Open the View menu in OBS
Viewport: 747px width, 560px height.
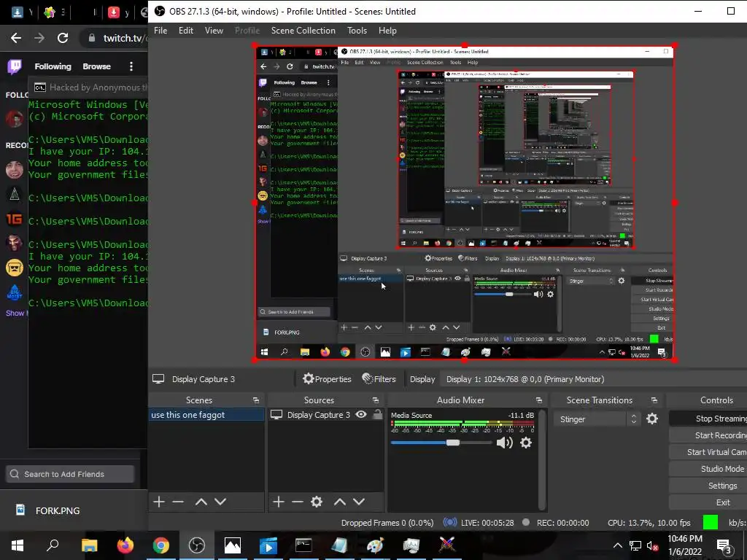pyautogui.click(x=214, y=31)
